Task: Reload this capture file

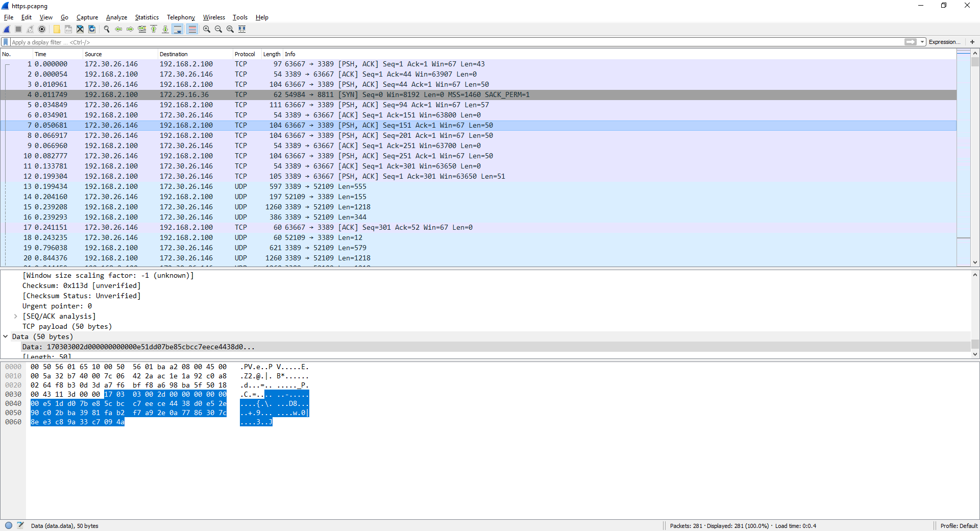Action: pyautogui.click(x=92, y=29)
